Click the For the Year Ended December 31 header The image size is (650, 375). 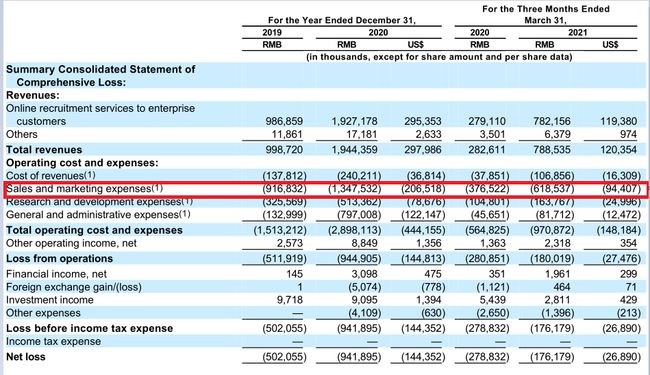click(342, 20)
